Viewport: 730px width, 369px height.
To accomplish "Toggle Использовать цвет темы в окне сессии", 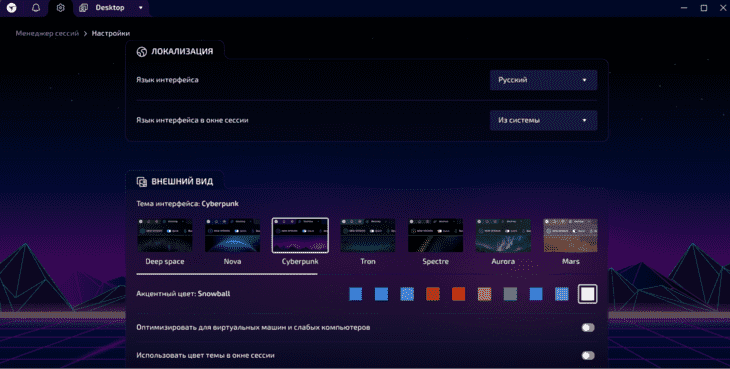I will pos(588,356).
